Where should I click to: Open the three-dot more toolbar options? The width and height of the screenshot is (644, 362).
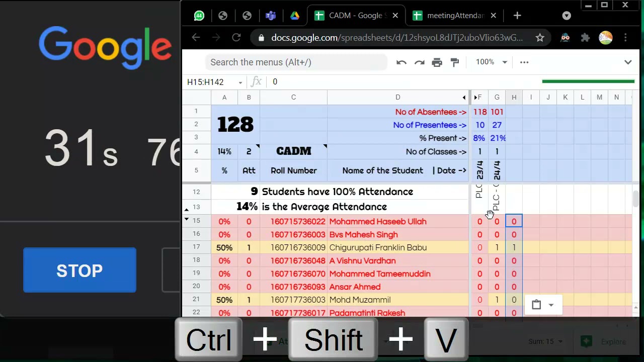tap(524, 62)
